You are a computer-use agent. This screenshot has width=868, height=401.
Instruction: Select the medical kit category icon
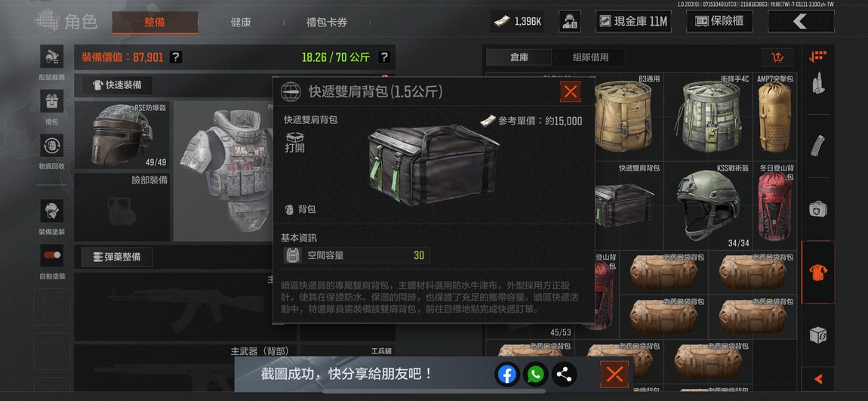coord(818,209)
